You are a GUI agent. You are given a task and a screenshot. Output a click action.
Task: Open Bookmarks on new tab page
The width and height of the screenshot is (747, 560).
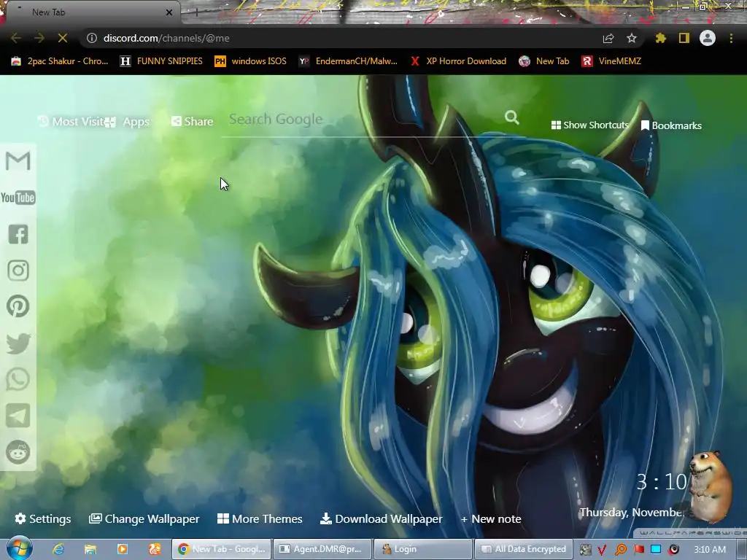point(671,125)
